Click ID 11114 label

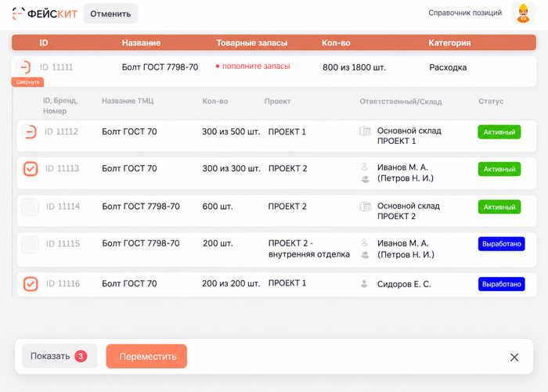coord(63,207)
